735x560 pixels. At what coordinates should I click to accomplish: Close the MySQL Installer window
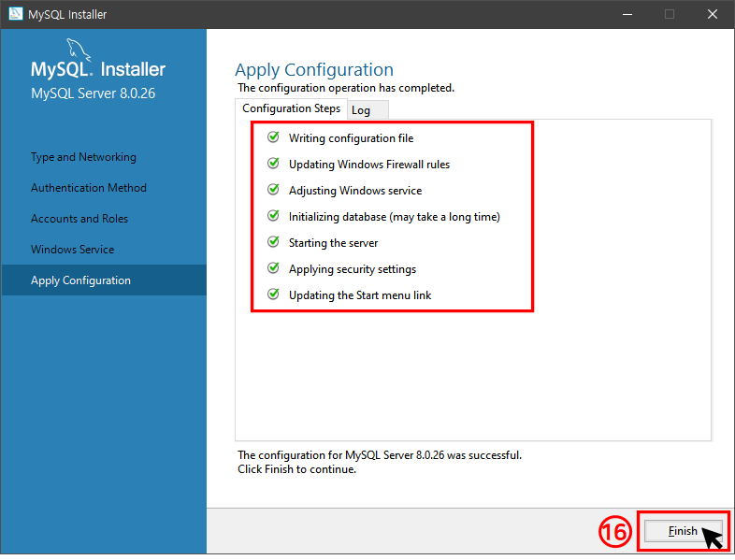click(x=713, y=14)
